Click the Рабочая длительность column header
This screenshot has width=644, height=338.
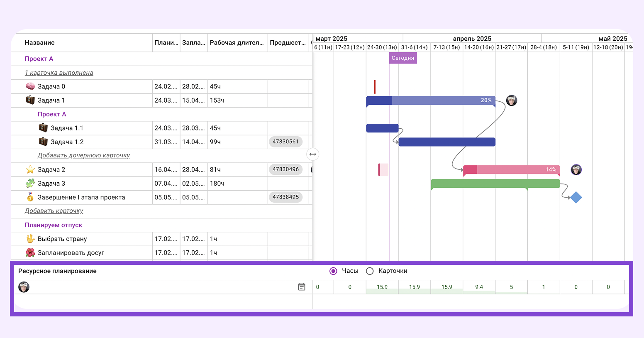pyautogui.click(x=237, y=43)
